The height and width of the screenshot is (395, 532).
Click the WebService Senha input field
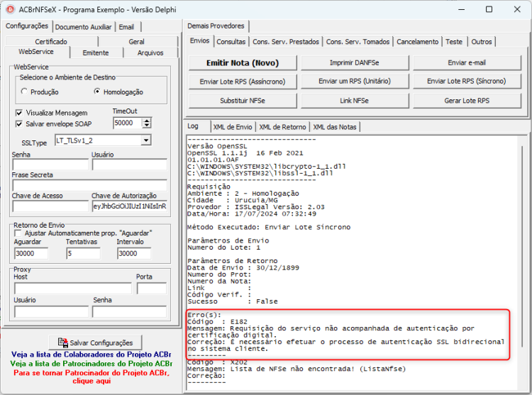pyautogui.click(x=50, y=165)
